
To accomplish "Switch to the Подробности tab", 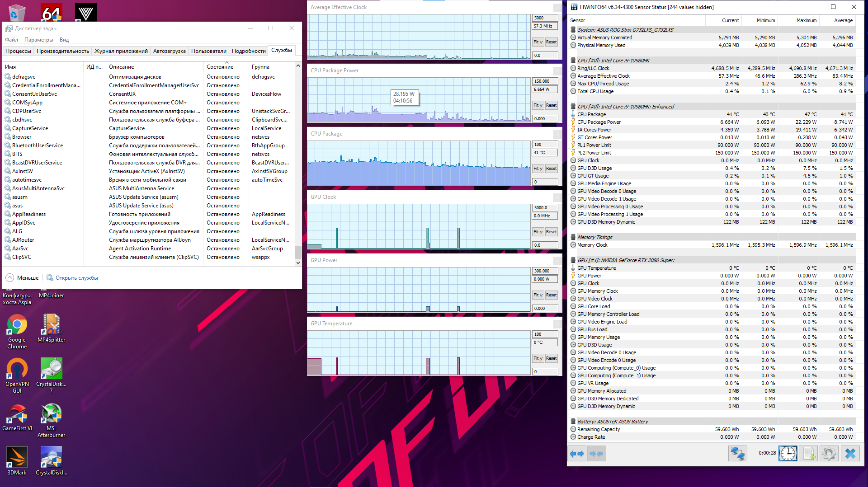I will tap(249, 51).
